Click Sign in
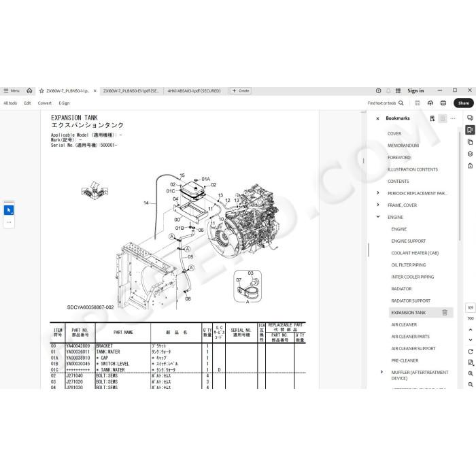This screenshot has height=476, width=476. pyautogui.click(x=415, y=90)
